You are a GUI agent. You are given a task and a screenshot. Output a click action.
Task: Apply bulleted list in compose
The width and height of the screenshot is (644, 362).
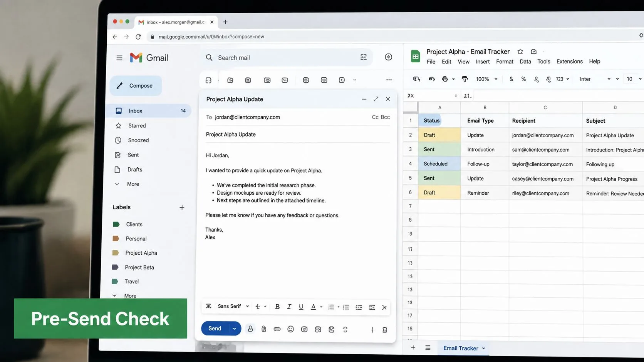click(346, 307)
